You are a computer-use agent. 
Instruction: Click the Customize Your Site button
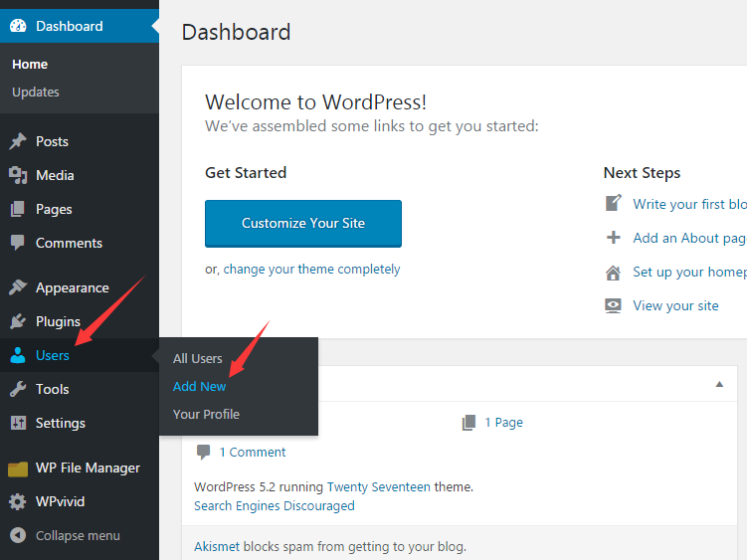click(x=303, y=224)
